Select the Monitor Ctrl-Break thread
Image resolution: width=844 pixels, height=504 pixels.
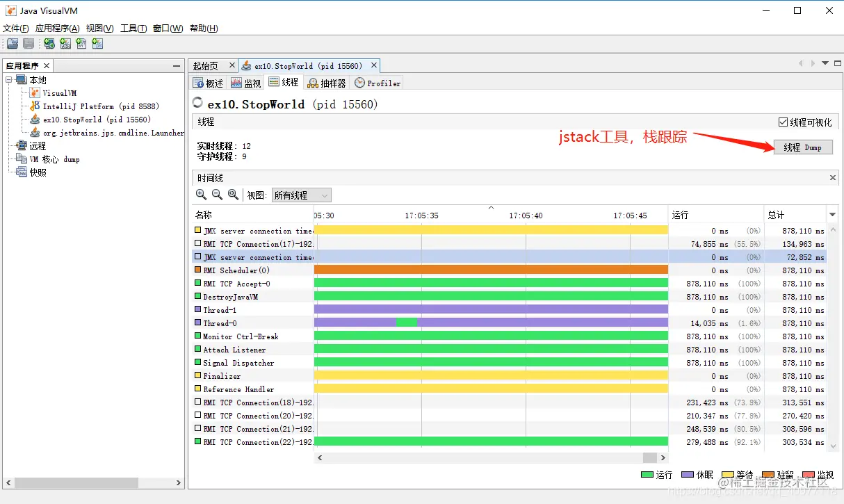509,336
